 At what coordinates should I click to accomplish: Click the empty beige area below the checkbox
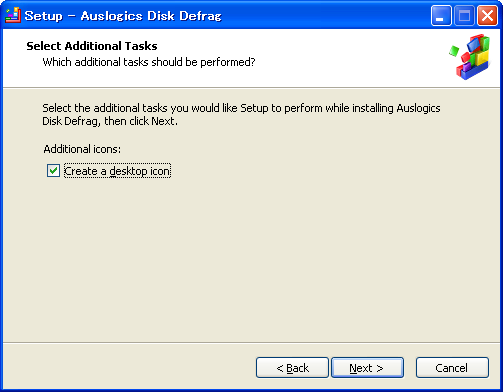251,260
